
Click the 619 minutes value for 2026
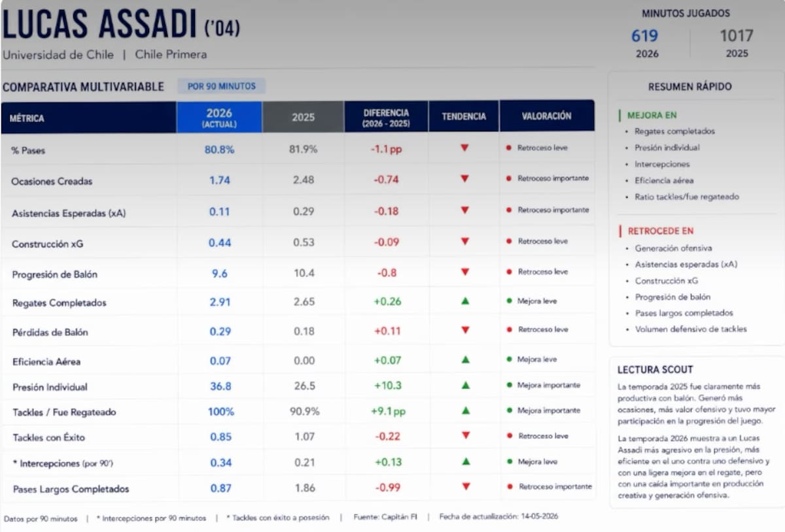pyautogui.click(x=644, y=36)
